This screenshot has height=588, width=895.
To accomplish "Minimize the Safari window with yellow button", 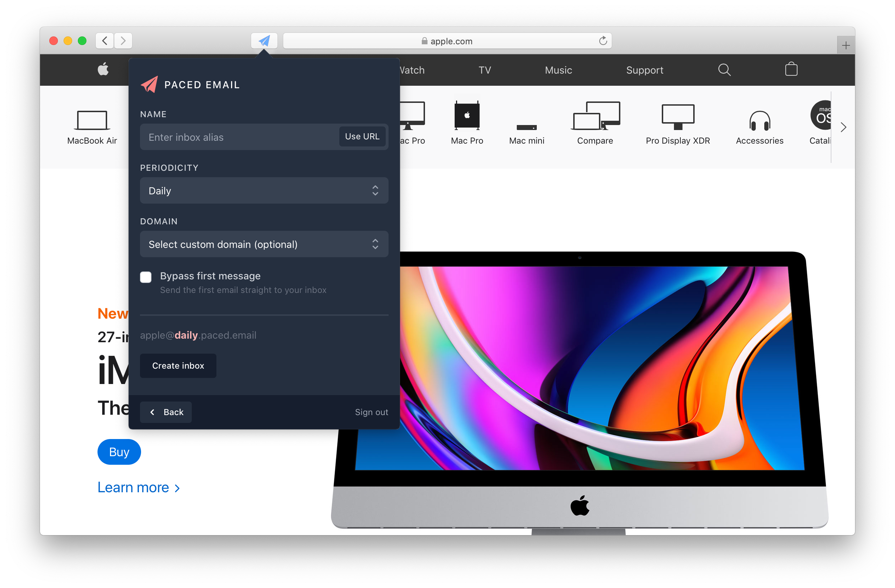I will pyautogui.click(x=68, y=41).
